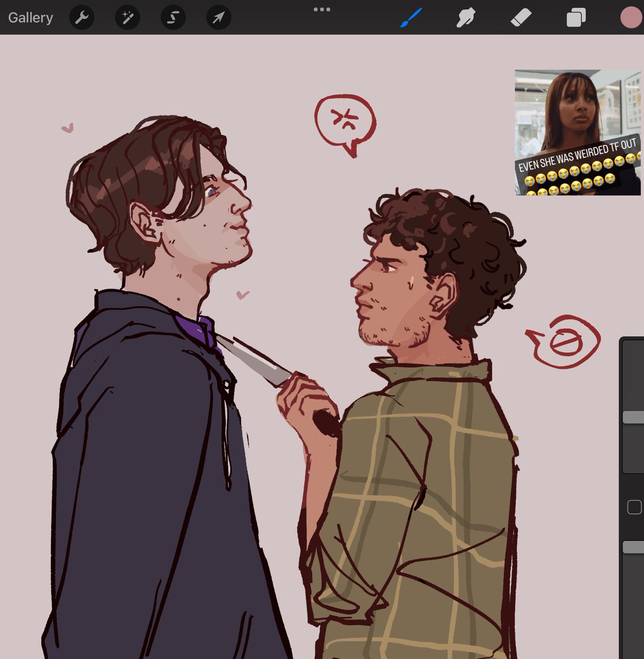
Task: Select the Eraser tool
Action: (x=521, y=18)
